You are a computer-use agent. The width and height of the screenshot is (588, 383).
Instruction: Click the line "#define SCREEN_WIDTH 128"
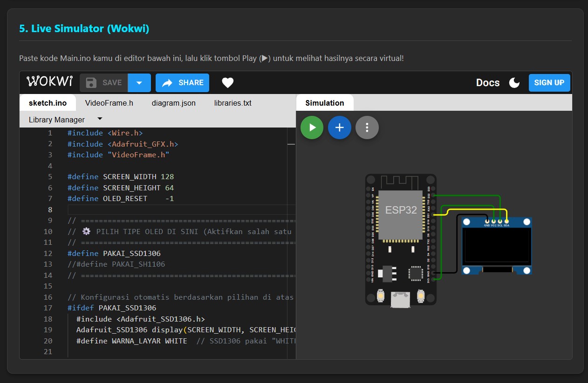121,177
